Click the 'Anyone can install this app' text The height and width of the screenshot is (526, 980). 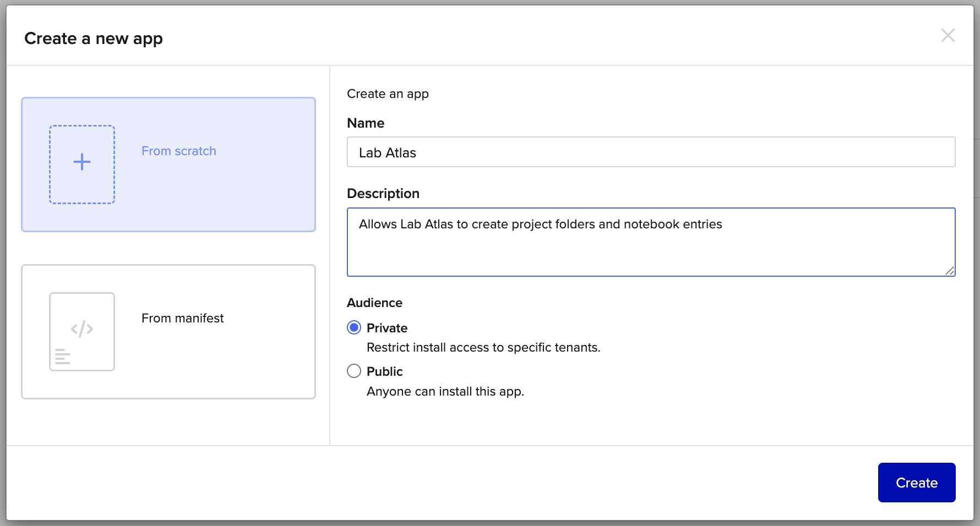[445, 392]
